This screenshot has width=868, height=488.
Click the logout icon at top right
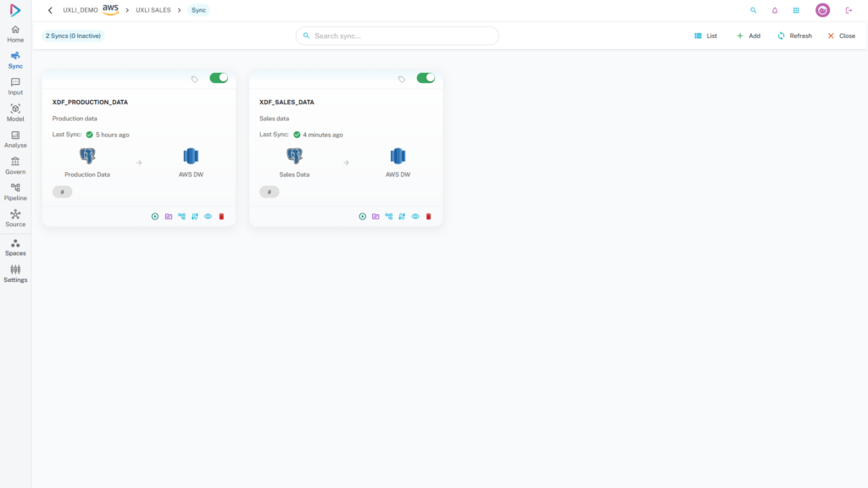(x=849, y=10)
